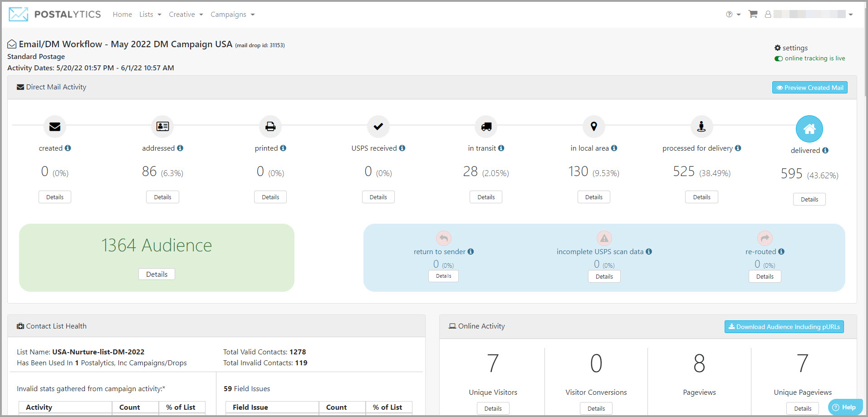Screen dimensions: 868x417
Task: Expand the user account dropdown arrow
Action: 850,14
